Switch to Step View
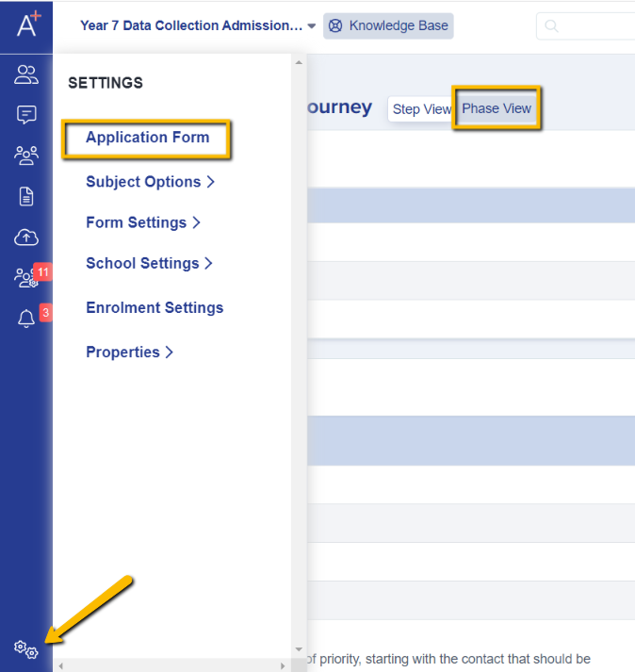This screenshot has width=635, height=672. tap(421, 108)
